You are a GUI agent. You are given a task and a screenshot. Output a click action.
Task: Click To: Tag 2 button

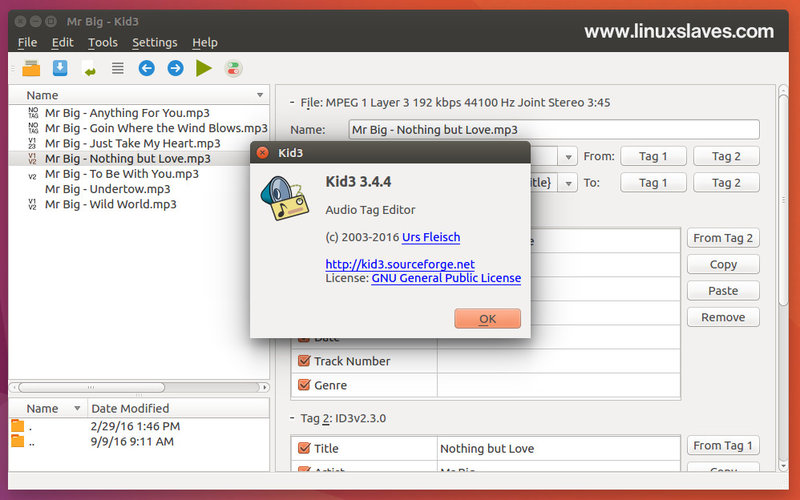(726, 183)
